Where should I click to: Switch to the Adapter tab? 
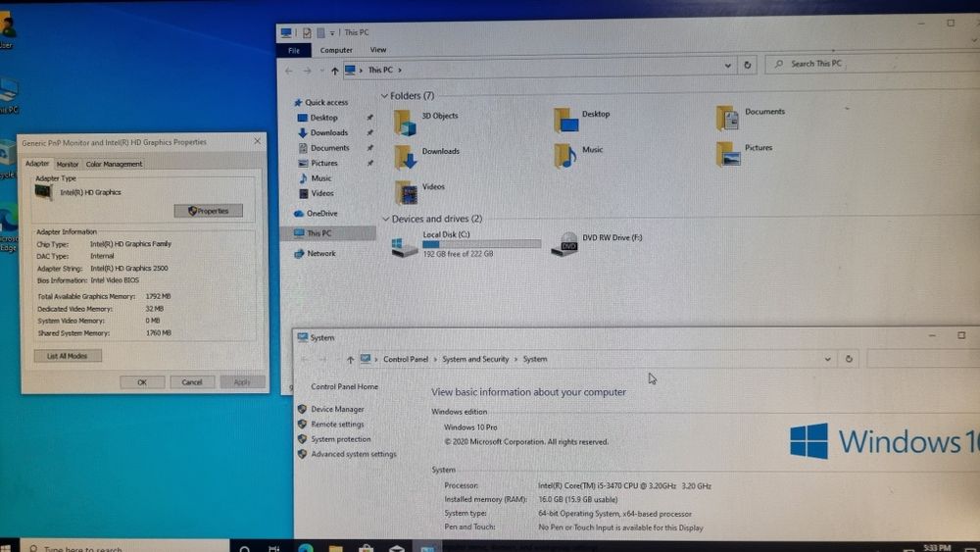37,163
